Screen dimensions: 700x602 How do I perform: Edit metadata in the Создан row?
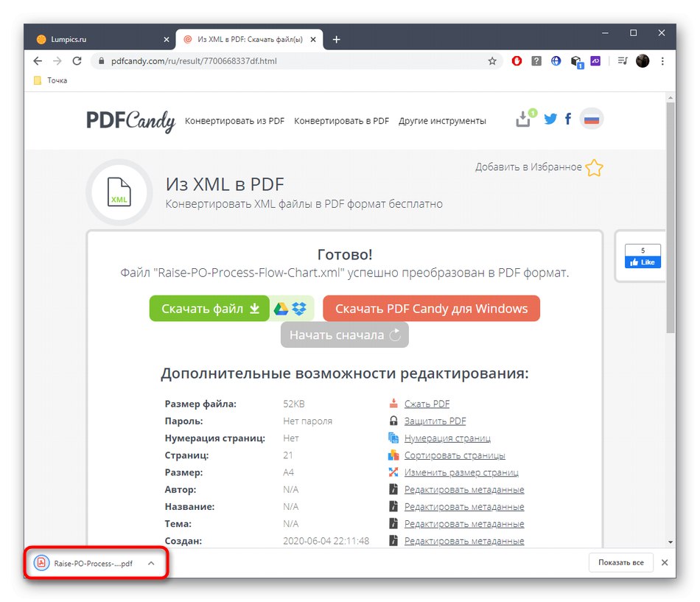[x=463, y=541]
